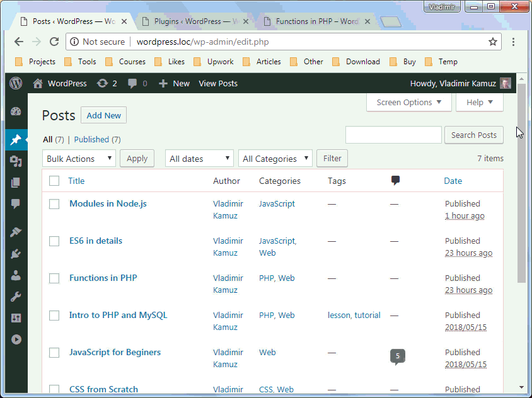Open the Bulk Actions dropdown

point(79,158)
